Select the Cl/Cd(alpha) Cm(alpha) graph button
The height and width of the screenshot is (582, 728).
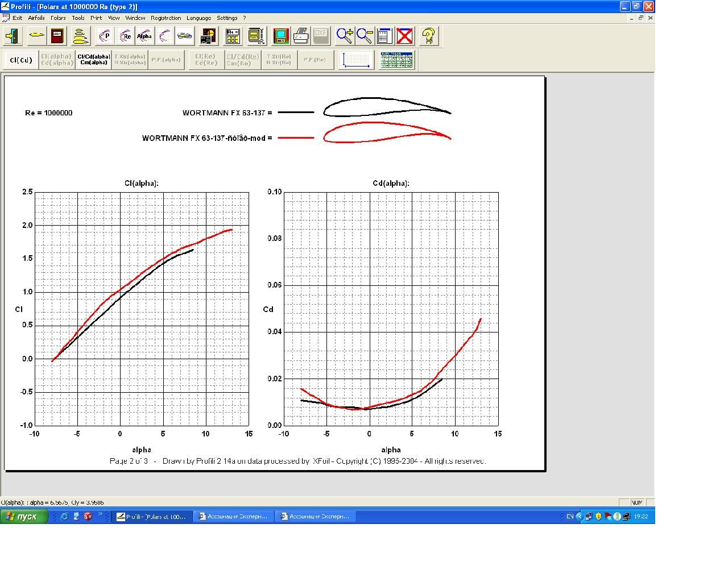(x=94, y=60)
